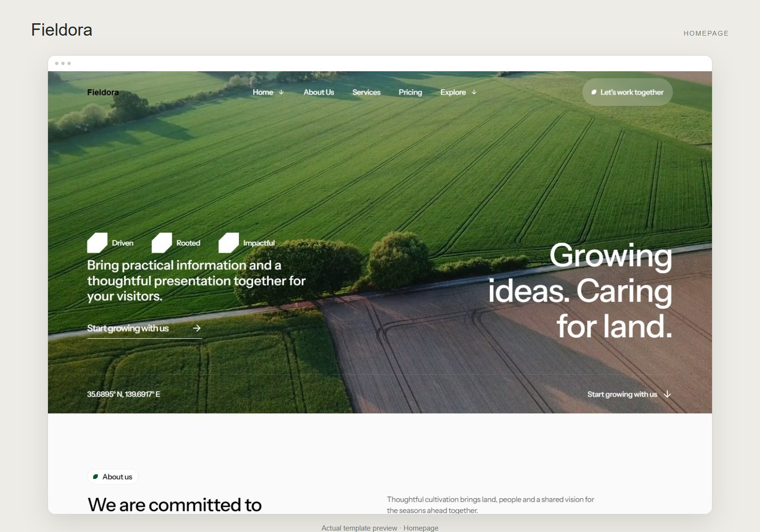The height and width of the screenshot is (532, 760).
Task: Click the We are committed to heading
Action: pyautogui.click(x=175, y=504)
